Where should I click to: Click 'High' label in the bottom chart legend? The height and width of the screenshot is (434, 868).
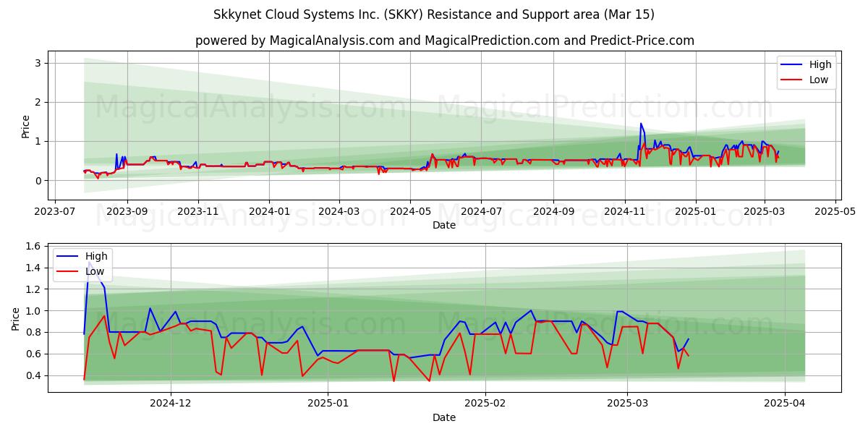coord(96,256)
